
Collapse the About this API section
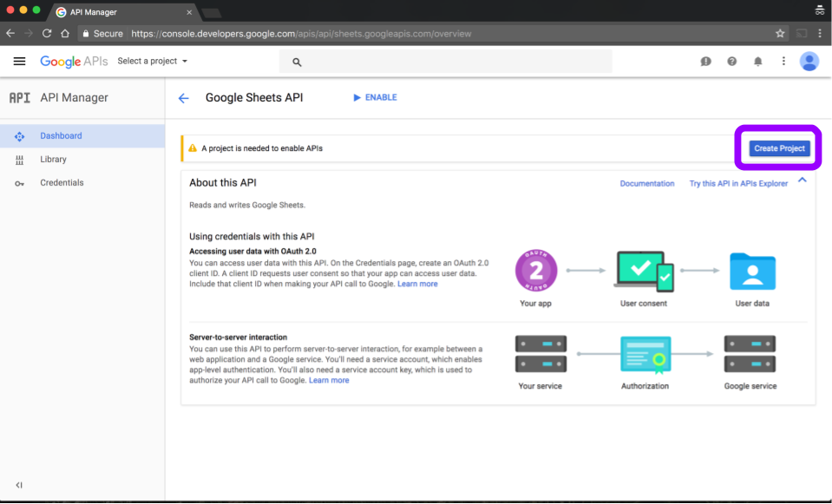(x=802, y=180)
